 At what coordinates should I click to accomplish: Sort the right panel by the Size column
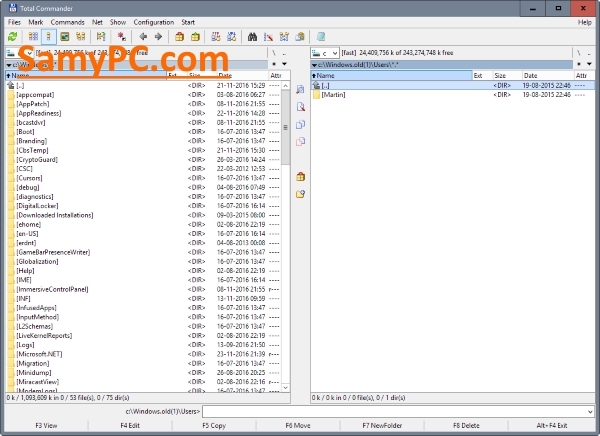pos(507,75)
